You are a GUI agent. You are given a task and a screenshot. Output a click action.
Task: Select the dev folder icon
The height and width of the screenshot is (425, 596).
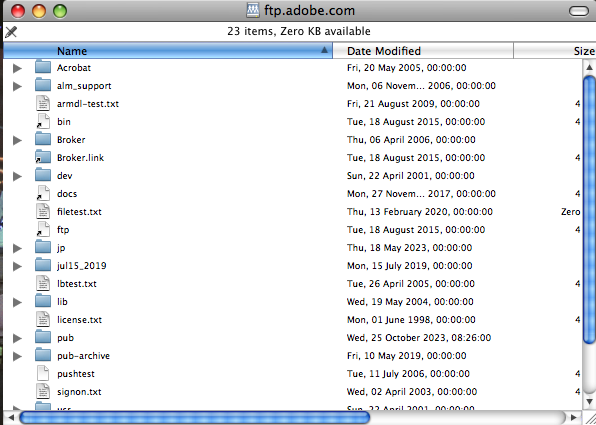43,175
